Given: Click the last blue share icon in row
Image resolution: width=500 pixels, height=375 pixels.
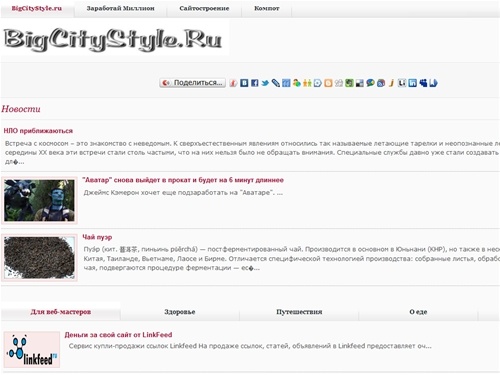Looking at the screenshot, I should 433,83.
